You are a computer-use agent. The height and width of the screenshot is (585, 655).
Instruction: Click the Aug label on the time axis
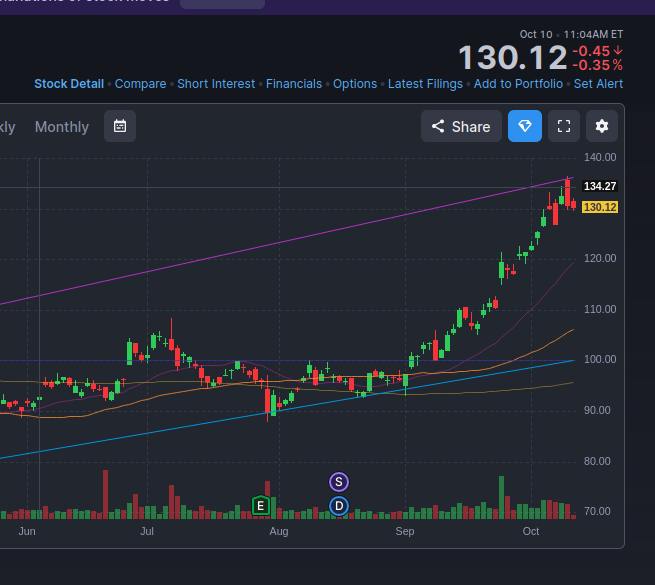pos(279,531)
